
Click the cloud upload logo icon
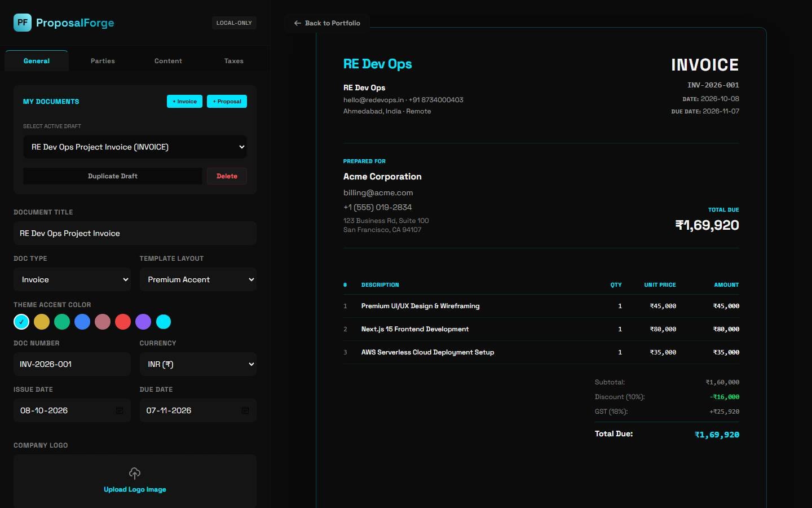[x=135, y=473]
